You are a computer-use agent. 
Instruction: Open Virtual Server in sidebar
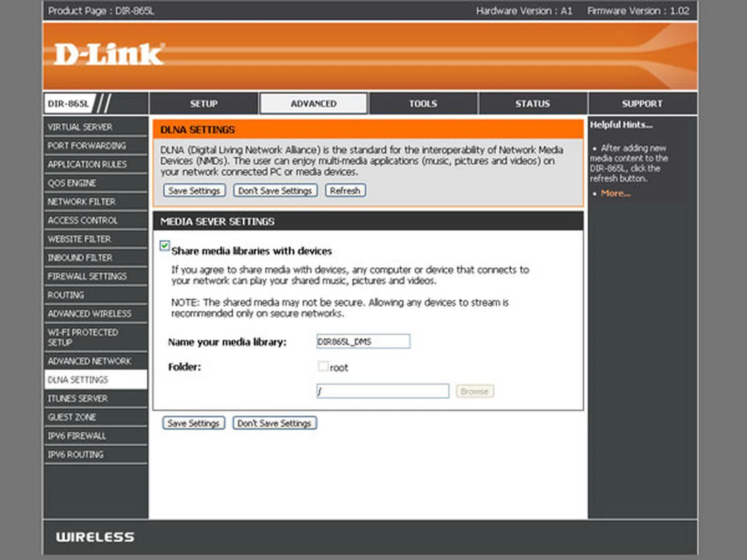pyautogui.click(x=80, y=127)
